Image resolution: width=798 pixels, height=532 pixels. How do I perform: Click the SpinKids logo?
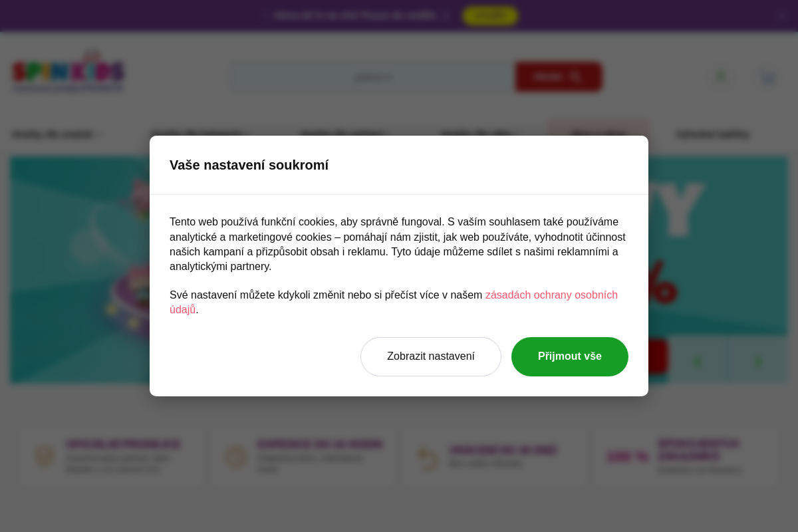pos(68,72)
